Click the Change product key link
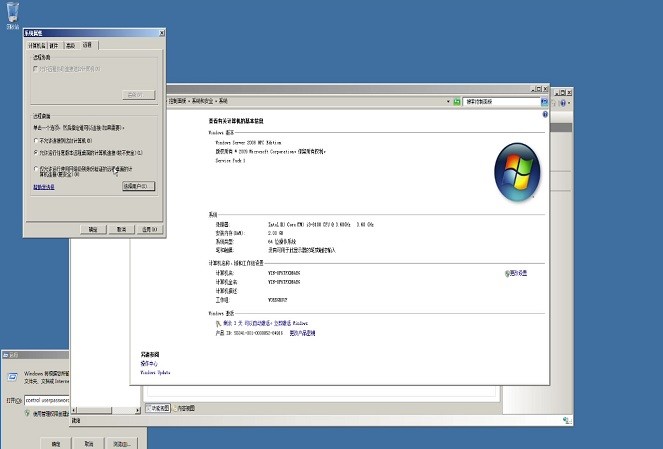This screenshot has height=449, width=663. click(302, 333)
